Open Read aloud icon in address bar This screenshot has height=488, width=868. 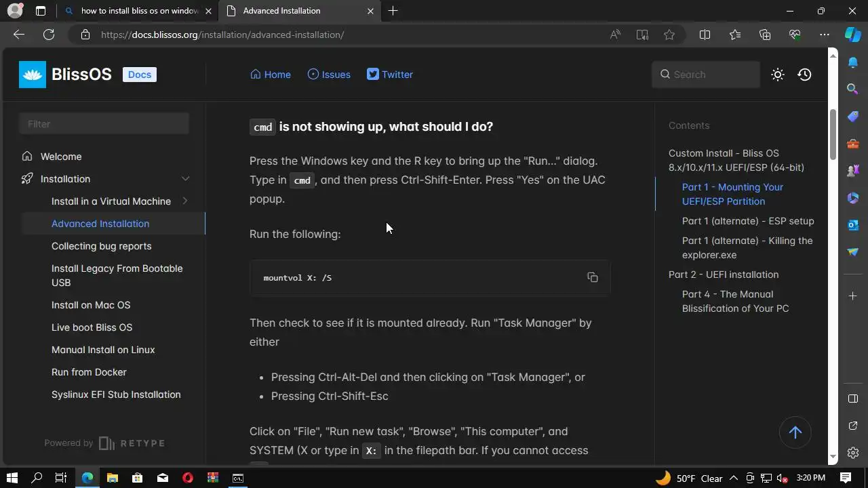[x=615, y=35]
